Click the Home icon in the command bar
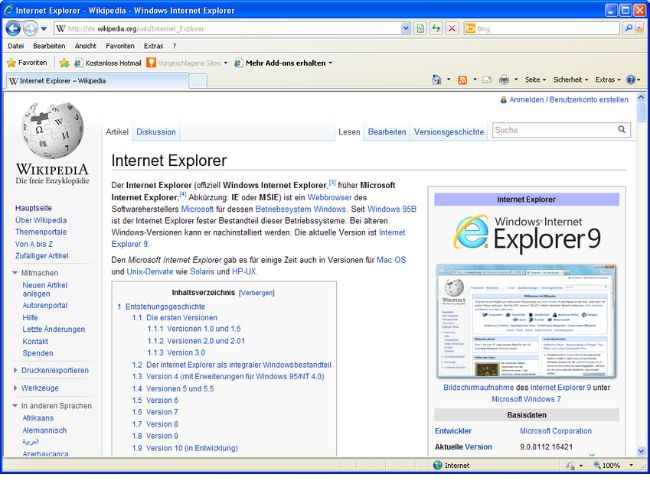650x487 pixels. 437,80
